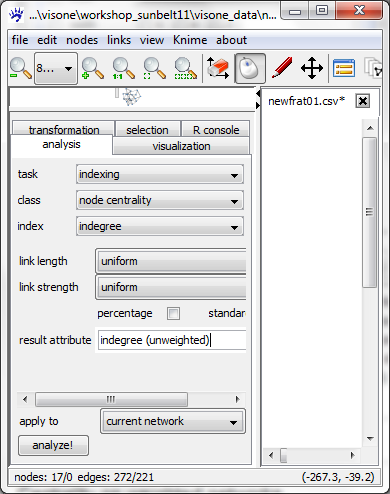
Task: Click the result attribute text field
Action: [171, 340]
